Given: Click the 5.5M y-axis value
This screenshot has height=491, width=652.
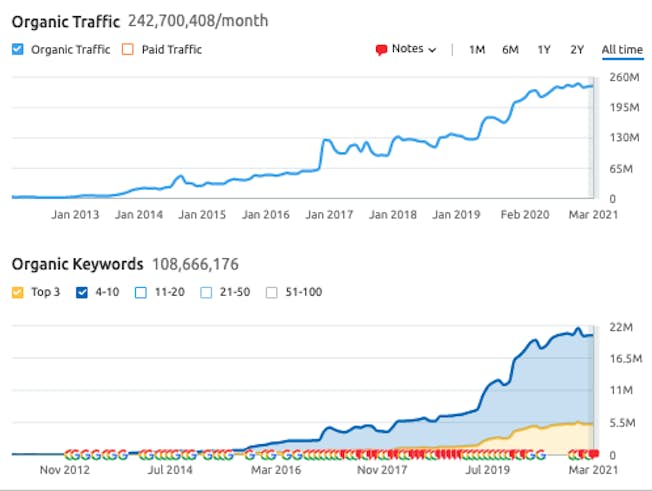Looking at the screenshot, I should point(622,423).
